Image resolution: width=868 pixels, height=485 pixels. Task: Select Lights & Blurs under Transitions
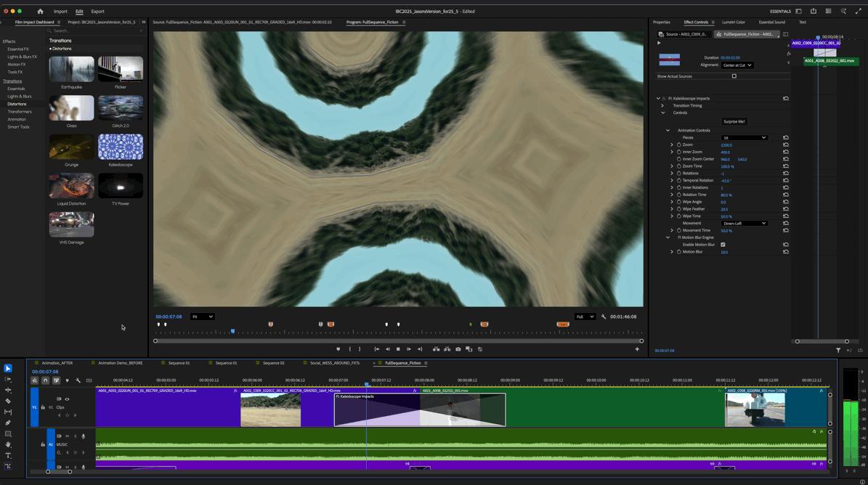20,97
